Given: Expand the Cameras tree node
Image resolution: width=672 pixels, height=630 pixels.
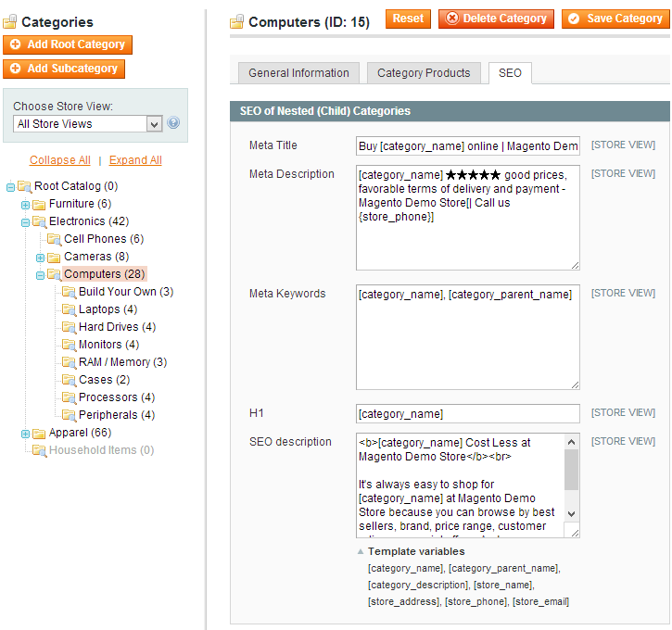Looking at the screenshot, I should [x=40, y=258].
